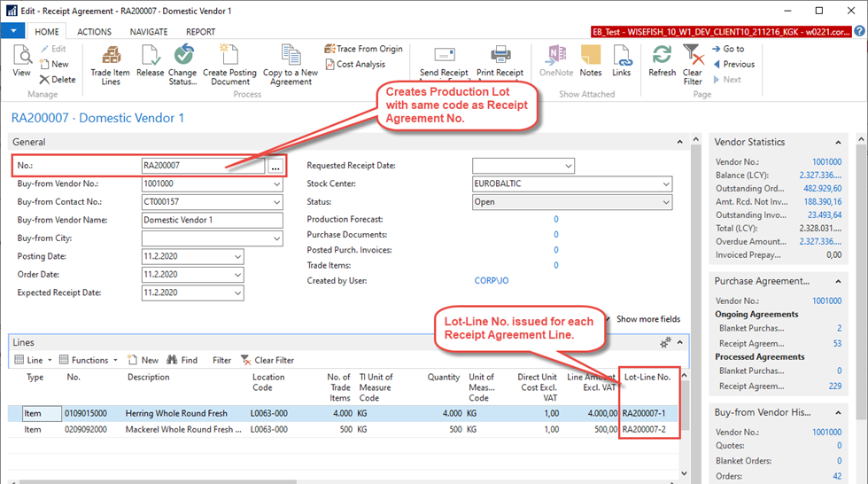Open the NAVIGATE ribbon tab

pyautogui.click(x=149, y=32)
